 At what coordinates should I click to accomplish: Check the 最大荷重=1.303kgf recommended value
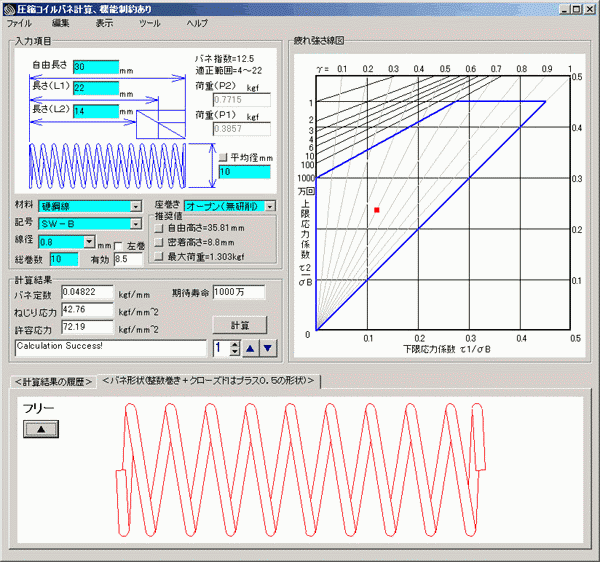click(x=157, y=256)
